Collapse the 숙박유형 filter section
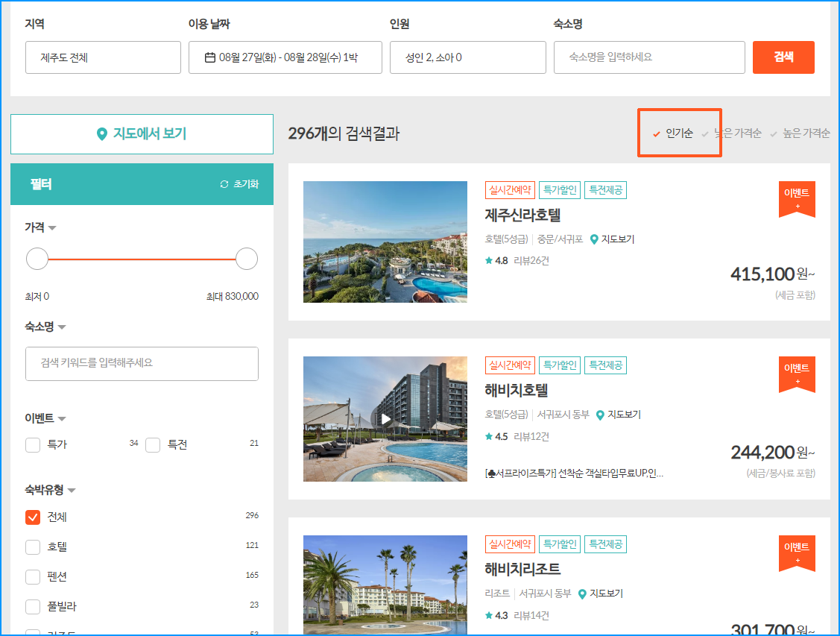The image size is (840, 636). [x=50, y=491]
